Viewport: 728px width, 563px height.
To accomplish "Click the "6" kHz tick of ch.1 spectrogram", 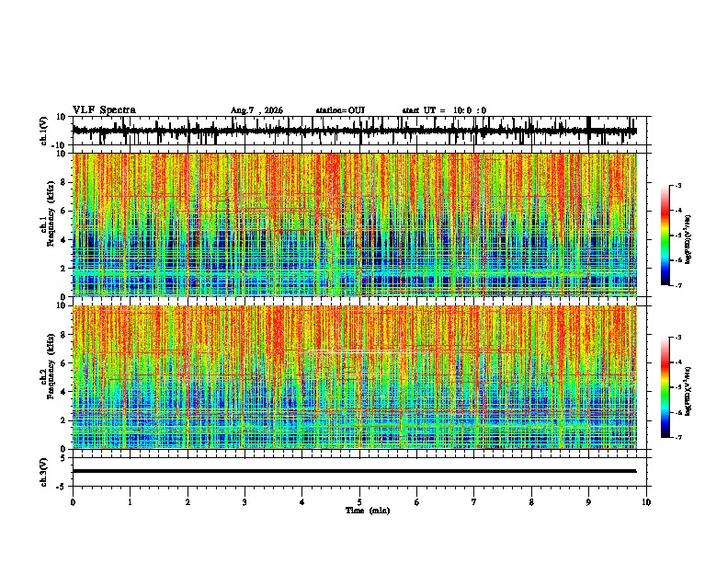I will (63, 211).
